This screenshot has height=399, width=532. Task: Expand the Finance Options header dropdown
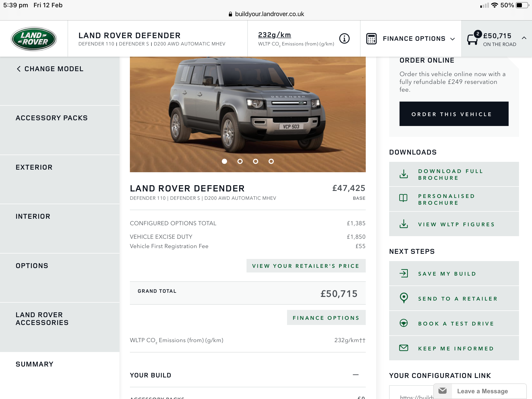[x=453, y=39]
